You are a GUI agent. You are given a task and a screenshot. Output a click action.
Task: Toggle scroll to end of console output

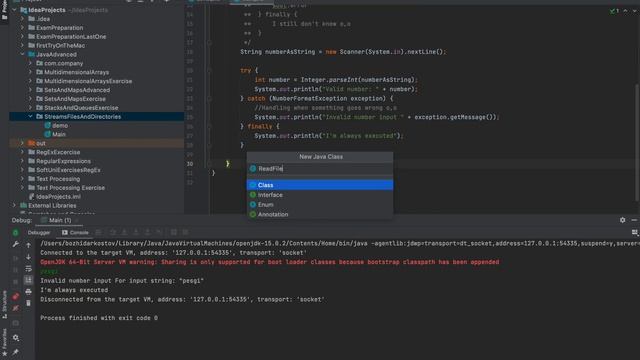(x=28, y=280)
